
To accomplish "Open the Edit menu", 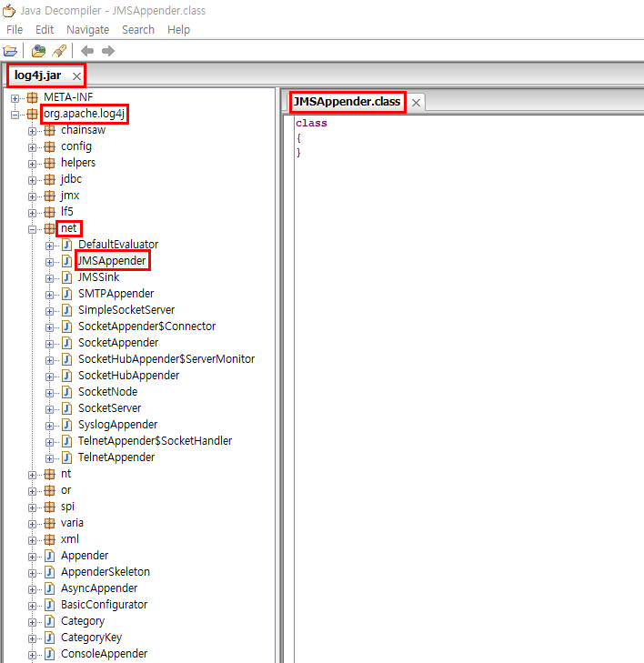I will point(45,30).
